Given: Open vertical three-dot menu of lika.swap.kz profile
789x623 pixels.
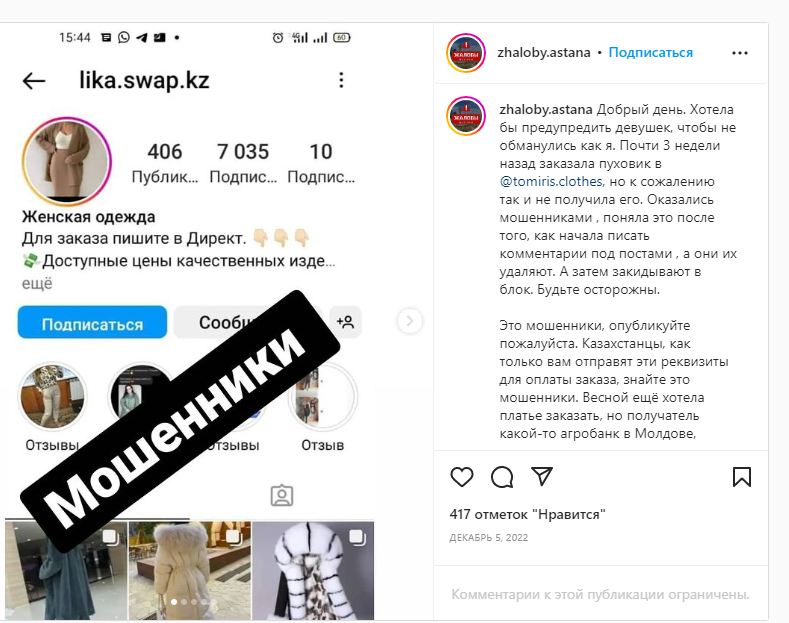Looking at the screenshot, I should pos(341,80).
